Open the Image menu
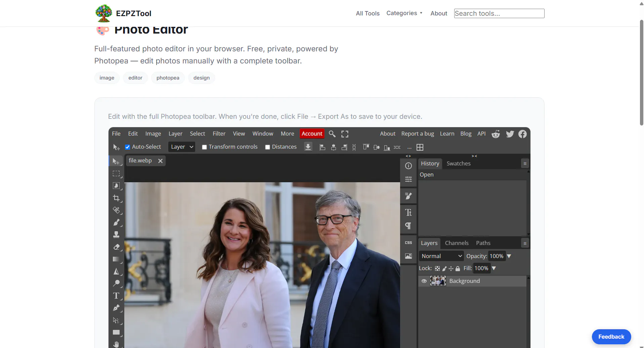 click(153, 134)
